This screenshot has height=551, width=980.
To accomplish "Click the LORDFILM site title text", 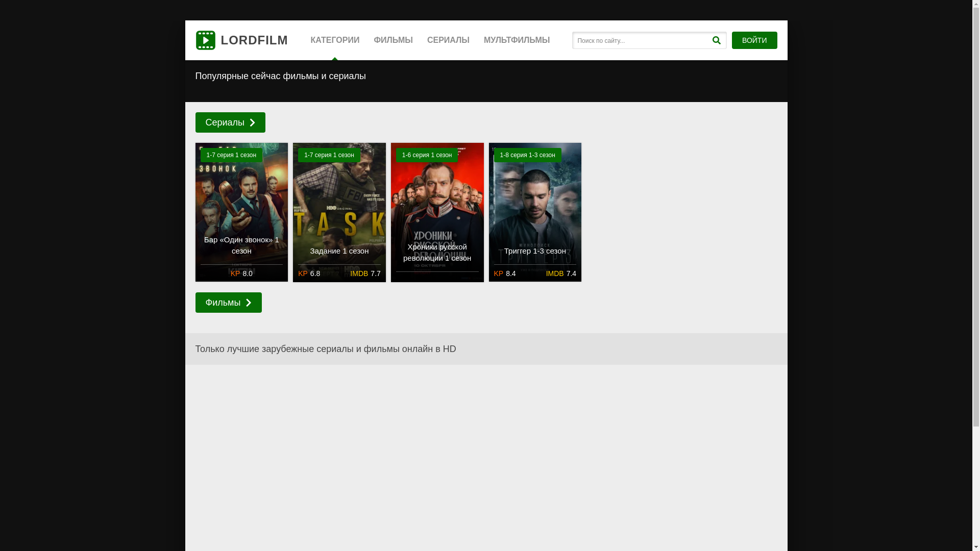I will pyautogui.click(x=254, y=40).
